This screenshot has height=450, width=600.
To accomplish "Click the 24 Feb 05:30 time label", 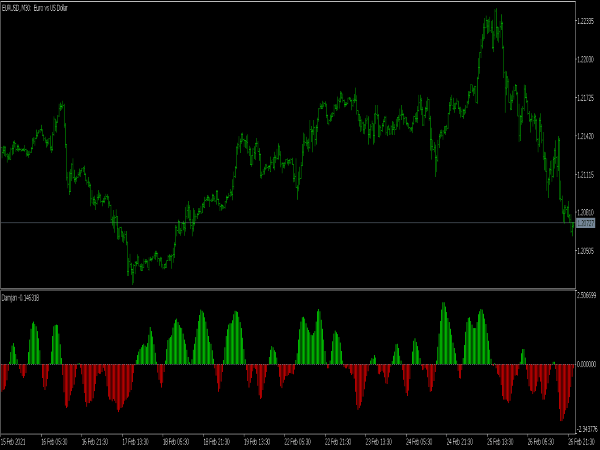I will 419,442.
